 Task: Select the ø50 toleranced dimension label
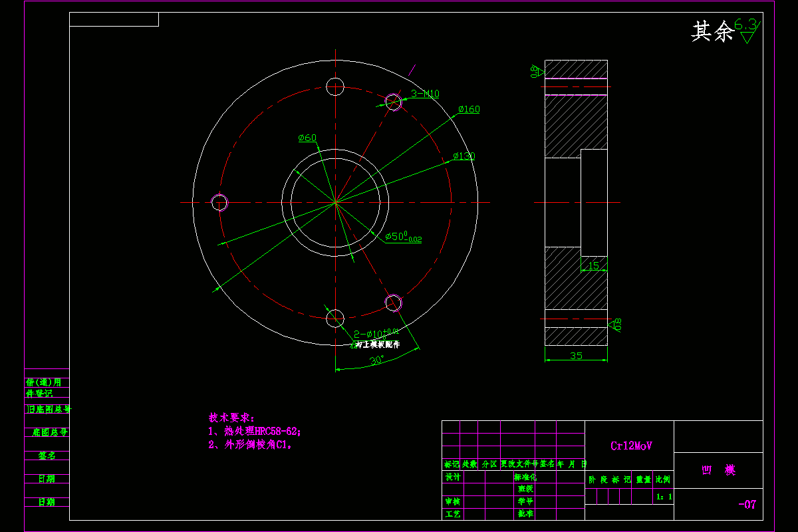(x=403, y=237)
